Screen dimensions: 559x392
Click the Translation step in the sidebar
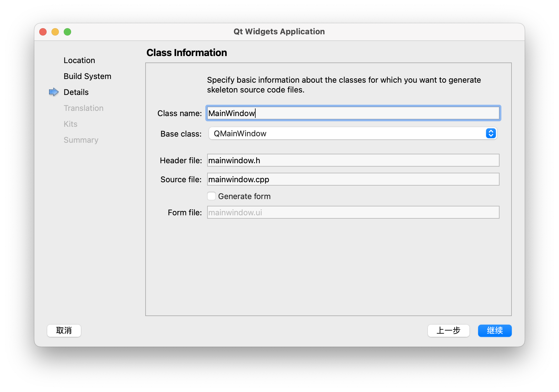click(x=83, y=108)
